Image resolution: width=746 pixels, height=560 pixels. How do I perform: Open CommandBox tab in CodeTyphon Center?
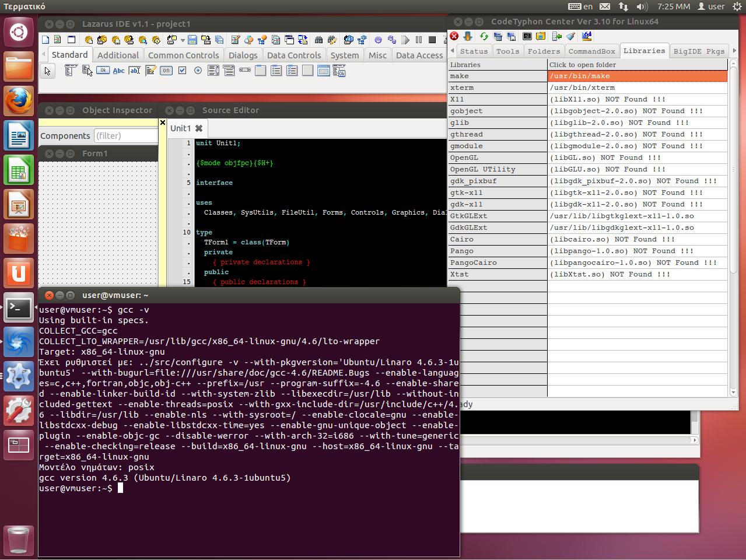(591, 51)
